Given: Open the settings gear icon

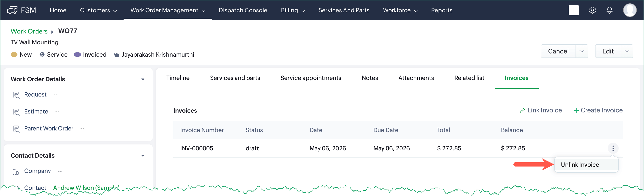Looking at the screenshot, I should point(592,10).
